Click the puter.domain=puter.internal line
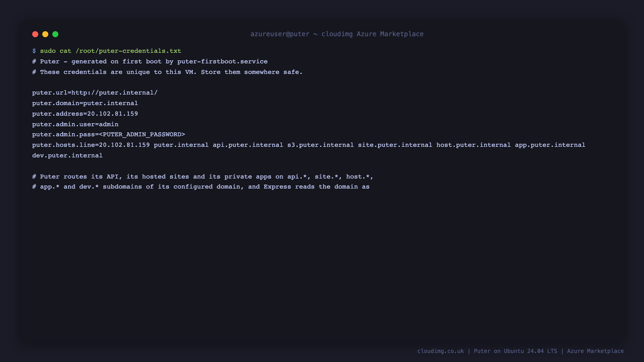Screen dimensions: 644x362 (x=85, y=103)
